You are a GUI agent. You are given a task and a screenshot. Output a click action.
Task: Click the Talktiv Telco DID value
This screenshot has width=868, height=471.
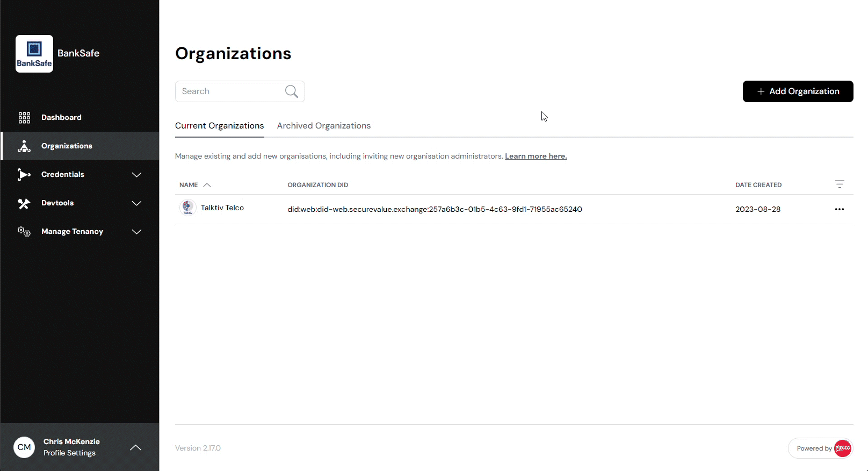[x=435, y=209]
